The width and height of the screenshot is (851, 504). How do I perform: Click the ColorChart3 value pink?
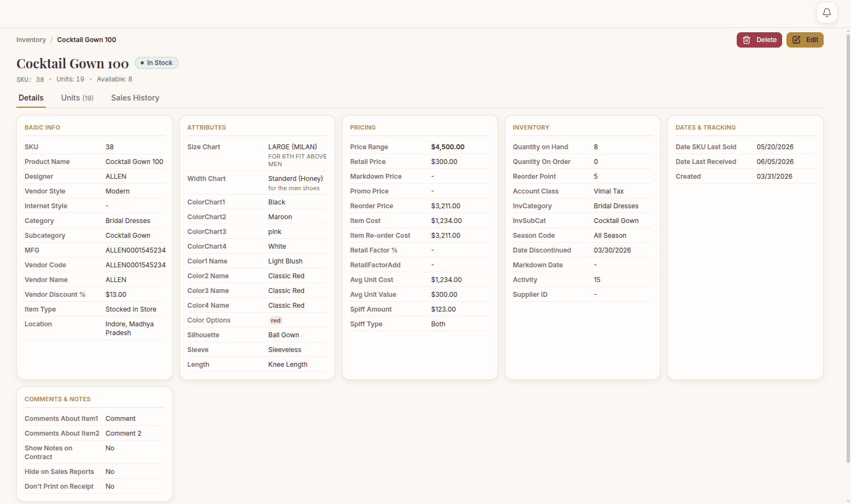[x=275, y=232]
